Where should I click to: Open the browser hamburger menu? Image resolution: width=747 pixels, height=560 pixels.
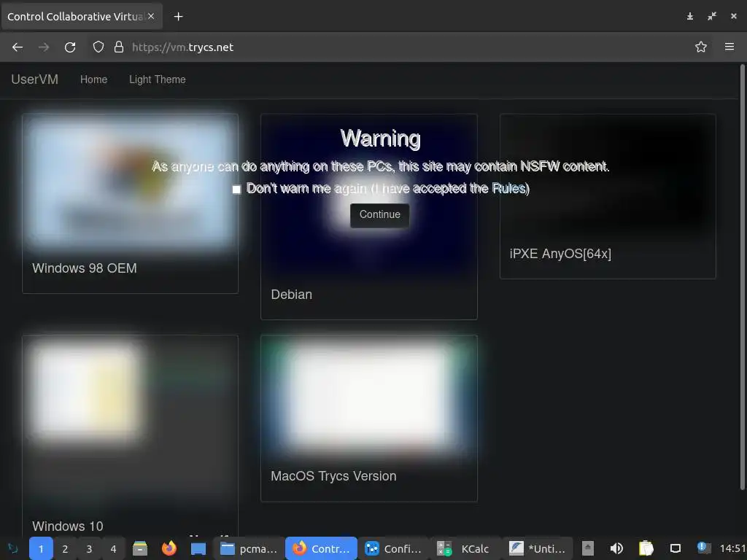click(729, 47)
